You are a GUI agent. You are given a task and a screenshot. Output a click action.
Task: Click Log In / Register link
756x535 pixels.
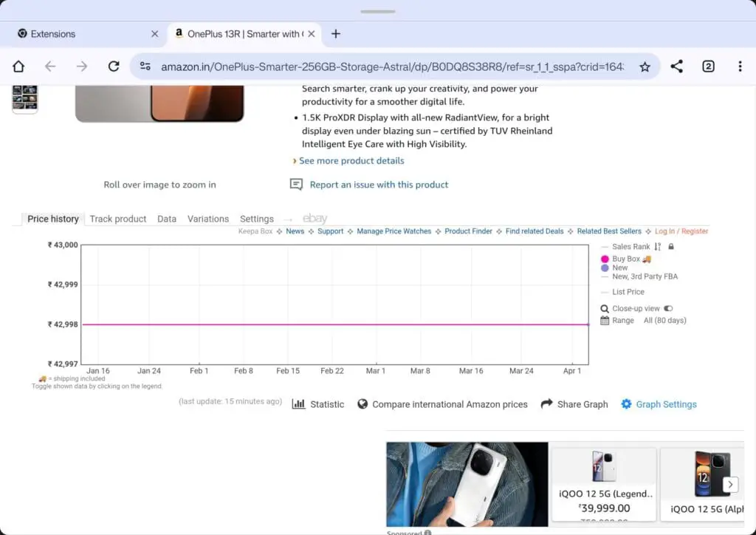tap(681, 231)
